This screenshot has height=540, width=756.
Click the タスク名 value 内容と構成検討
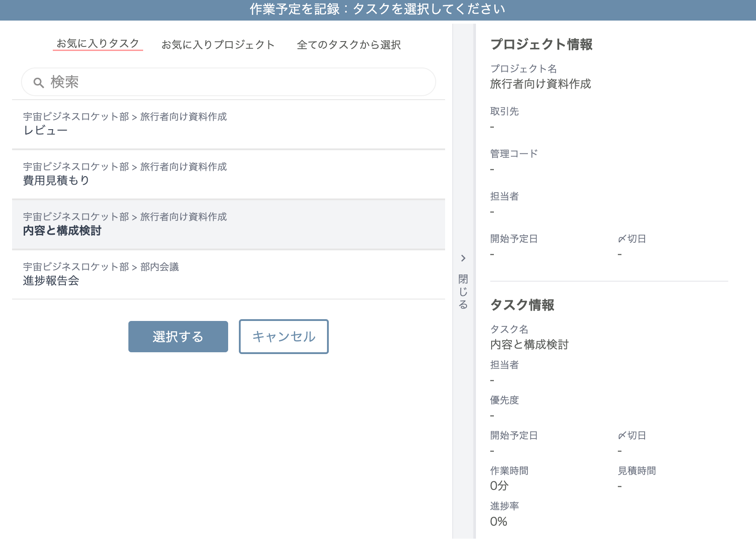coord(530,345)
